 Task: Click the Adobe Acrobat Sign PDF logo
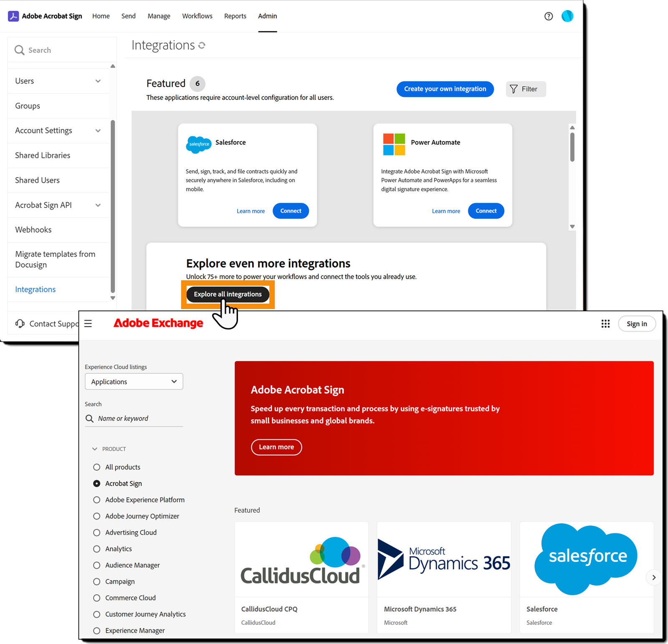click(13, 16)
